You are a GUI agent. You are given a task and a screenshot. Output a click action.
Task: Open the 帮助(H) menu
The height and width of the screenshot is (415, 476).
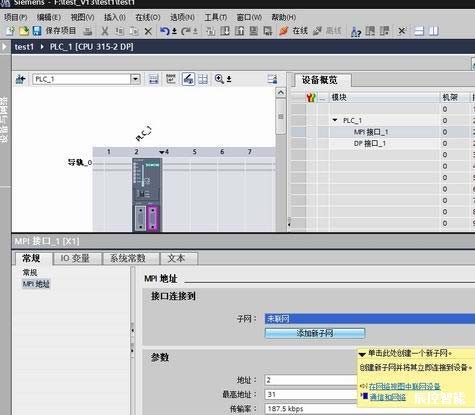284,17
